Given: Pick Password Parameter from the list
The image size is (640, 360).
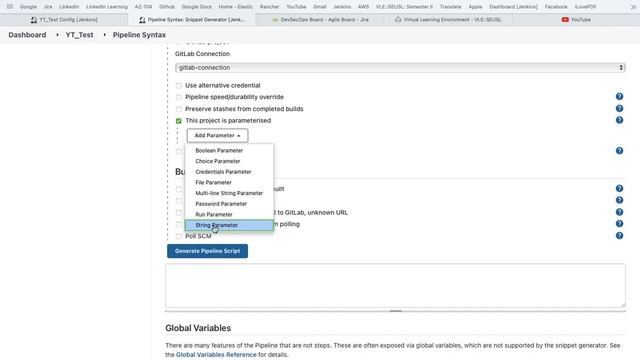Looking at the screenshot, I should click(x=229, y=204).
